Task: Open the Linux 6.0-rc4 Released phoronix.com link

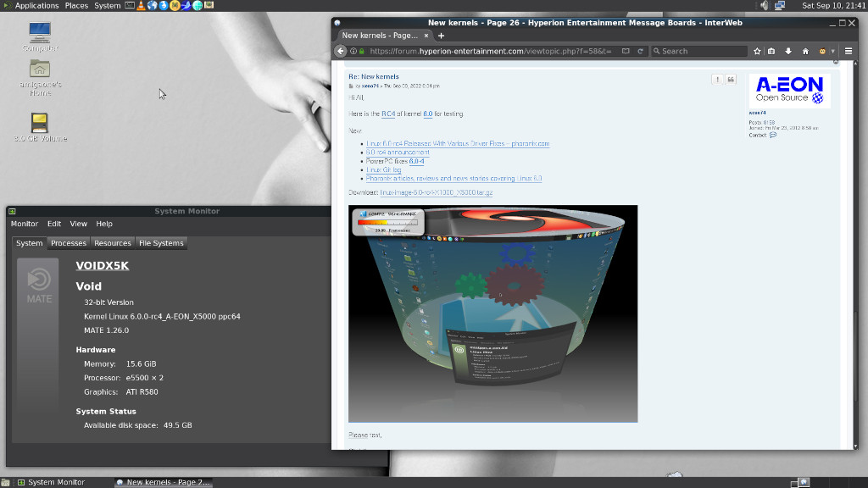Action: click(458, 144)
